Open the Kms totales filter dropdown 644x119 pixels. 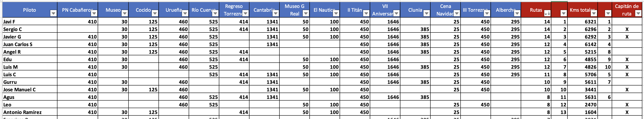[x=593, y=13]
